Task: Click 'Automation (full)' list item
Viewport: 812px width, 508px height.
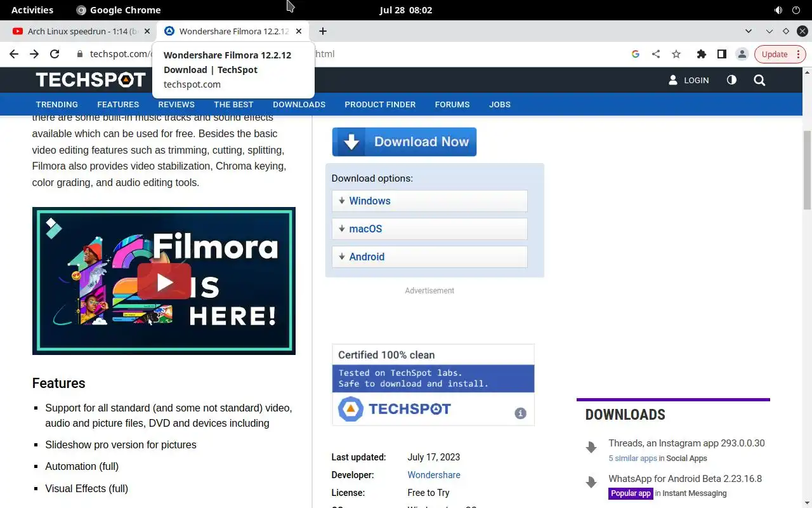Action: click(82, 467)
